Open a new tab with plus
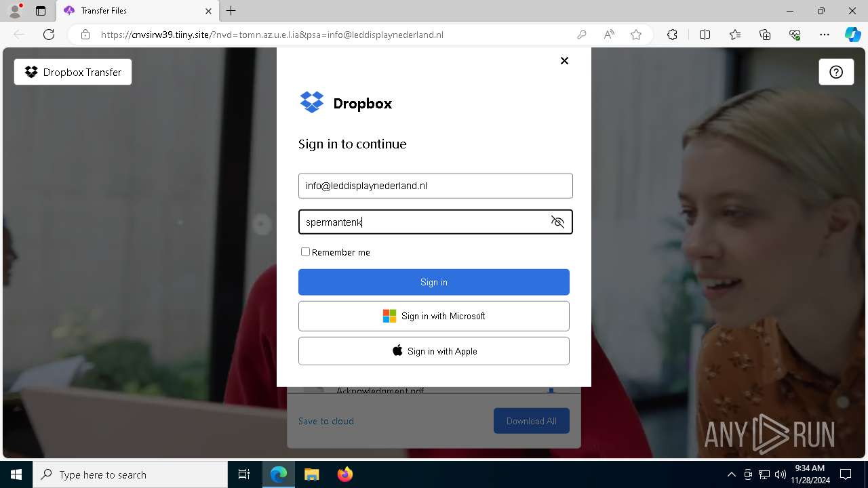Image resolution: width=868 pixels, height=488 pixels. 231,11
